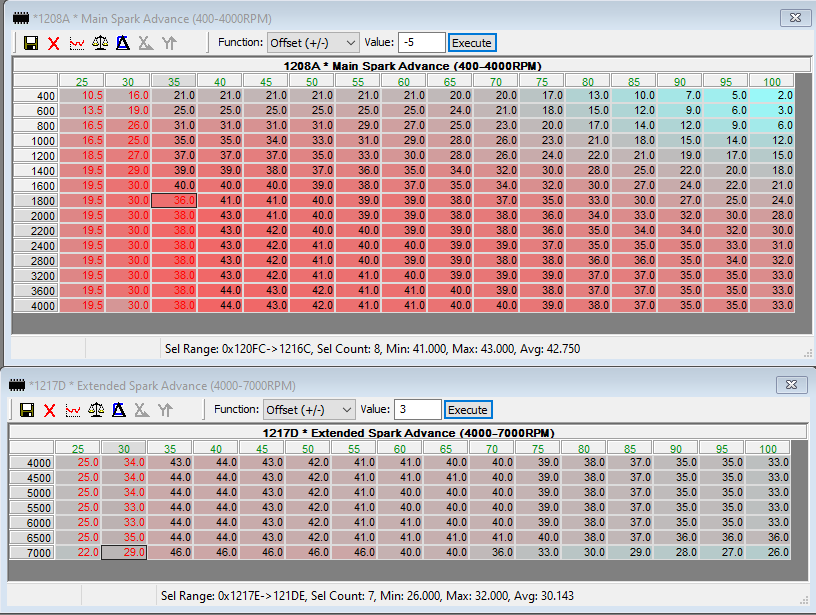Open graph view for Main Spark Advance

[76, 43]
